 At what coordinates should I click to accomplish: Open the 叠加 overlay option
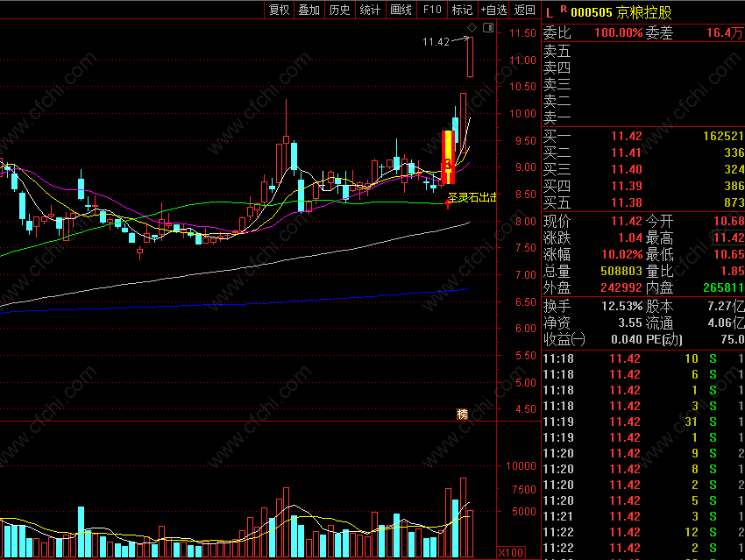pyautogui.click(x=309, y=10)
